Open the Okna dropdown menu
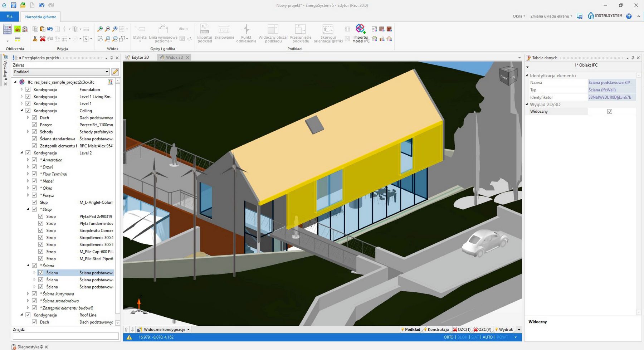This screenshot has width=644, height=350. pyautogui.click(x=519, y=16)
